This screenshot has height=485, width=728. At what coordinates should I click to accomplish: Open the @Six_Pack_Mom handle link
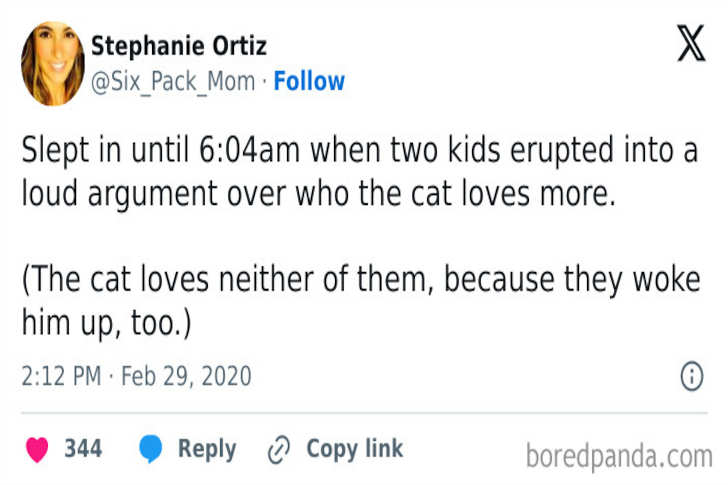(173, 82)
